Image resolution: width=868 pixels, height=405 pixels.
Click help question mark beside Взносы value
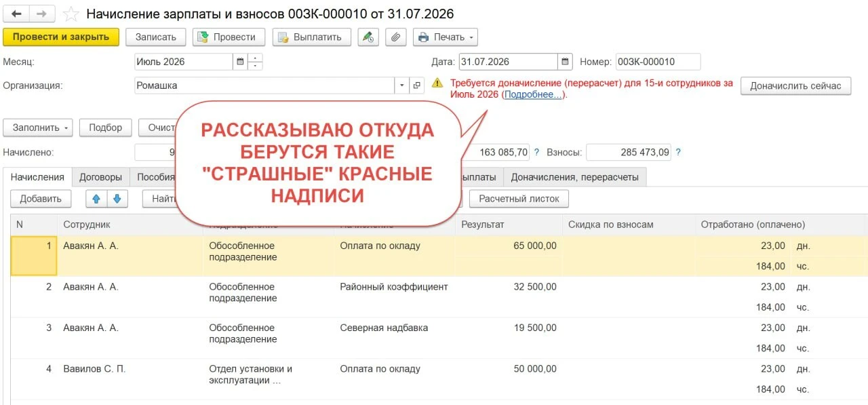678,152
